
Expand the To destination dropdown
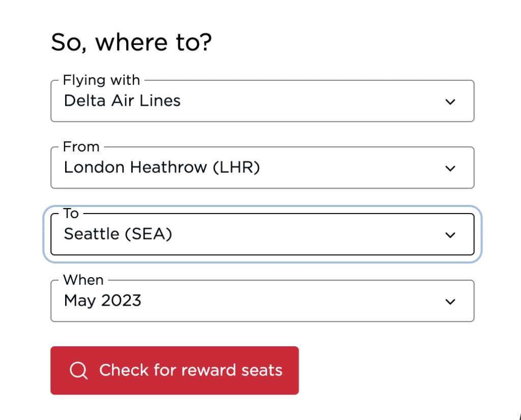[263, 234]
